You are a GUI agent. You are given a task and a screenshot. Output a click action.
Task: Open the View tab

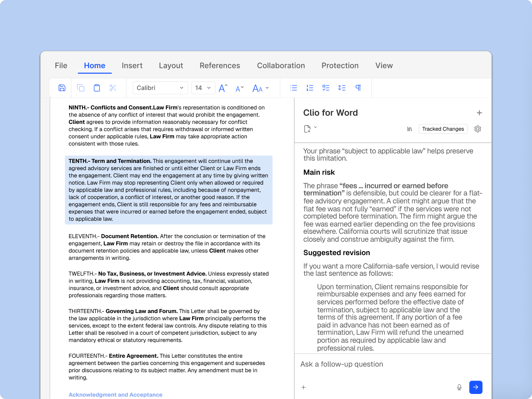point(384,65)
